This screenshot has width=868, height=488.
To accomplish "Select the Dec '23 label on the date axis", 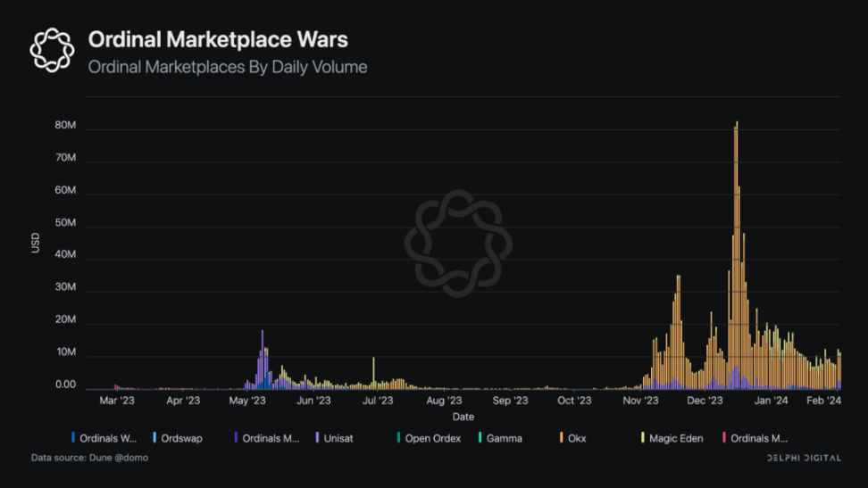I will 704,401.
